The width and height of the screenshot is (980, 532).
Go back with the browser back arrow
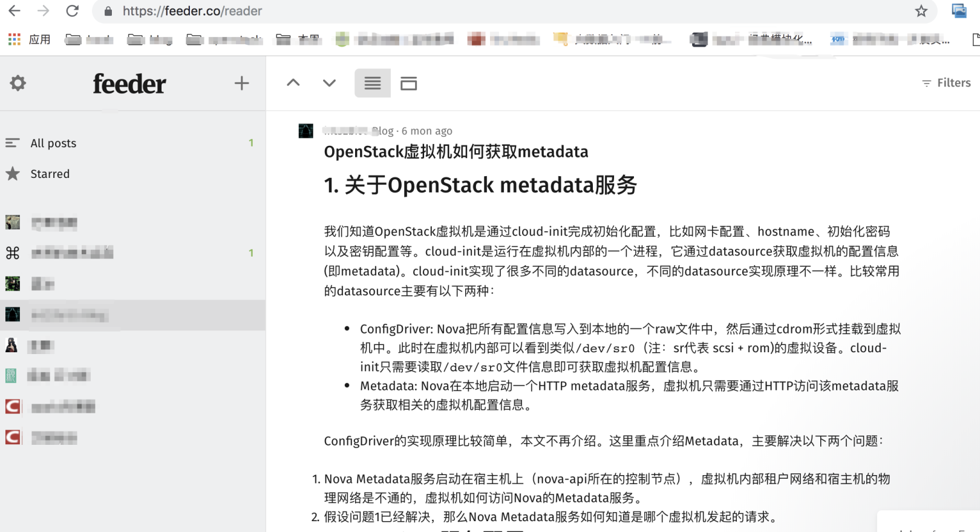point(15,11)
